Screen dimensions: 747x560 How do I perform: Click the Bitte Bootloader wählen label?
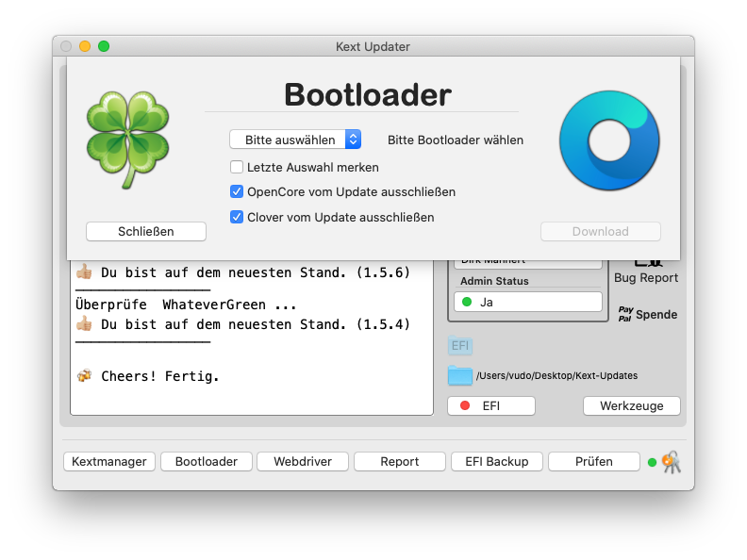coord(456,140)
